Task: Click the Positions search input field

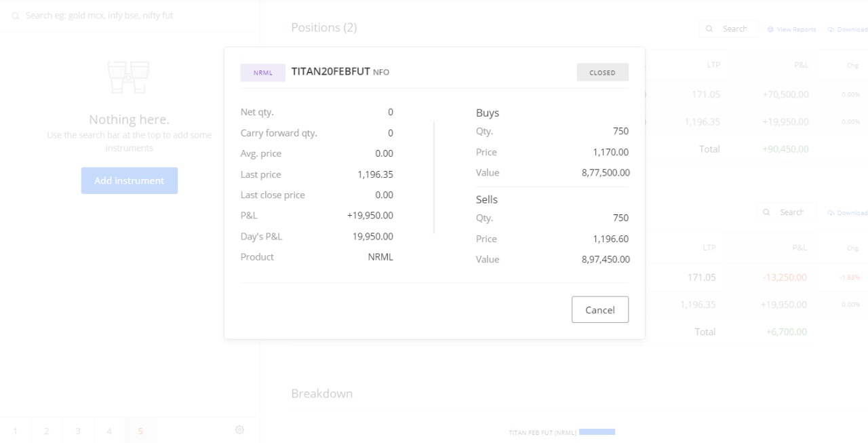Action: (x=735, y=29)
